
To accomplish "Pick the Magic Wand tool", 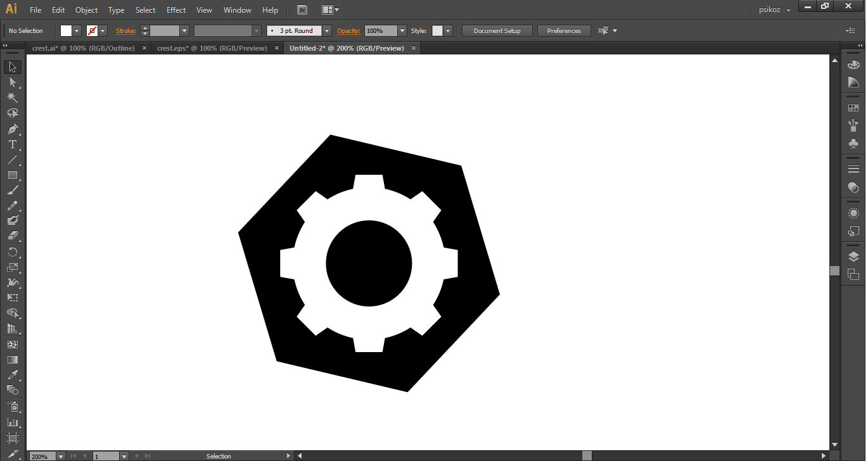I will [x=12, y=98].
